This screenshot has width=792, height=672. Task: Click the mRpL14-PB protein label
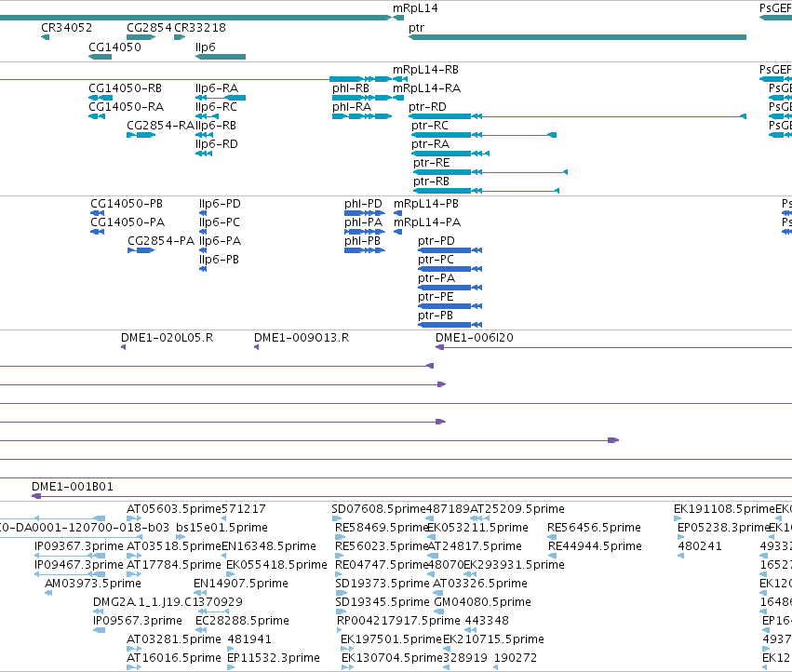426,204
